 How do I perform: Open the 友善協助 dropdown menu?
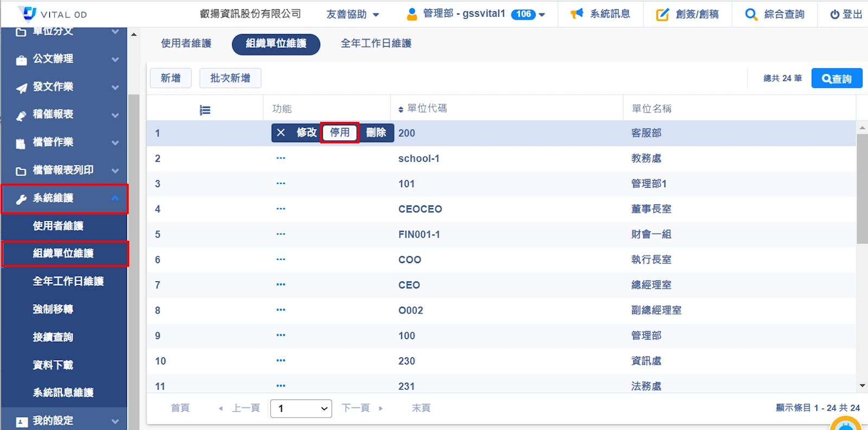[x=353, y=15]
